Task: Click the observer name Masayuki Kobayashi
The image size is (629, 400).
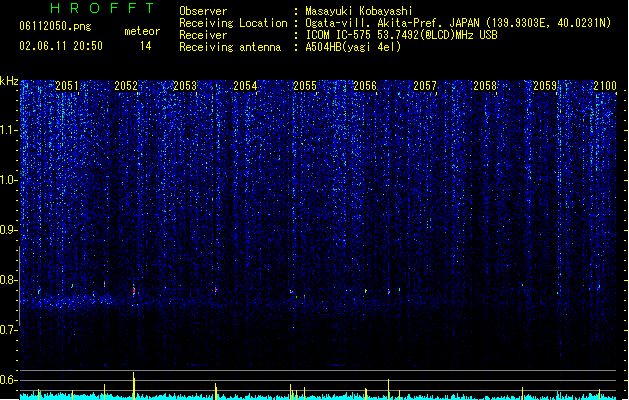Action: click(x=359, y=11)
